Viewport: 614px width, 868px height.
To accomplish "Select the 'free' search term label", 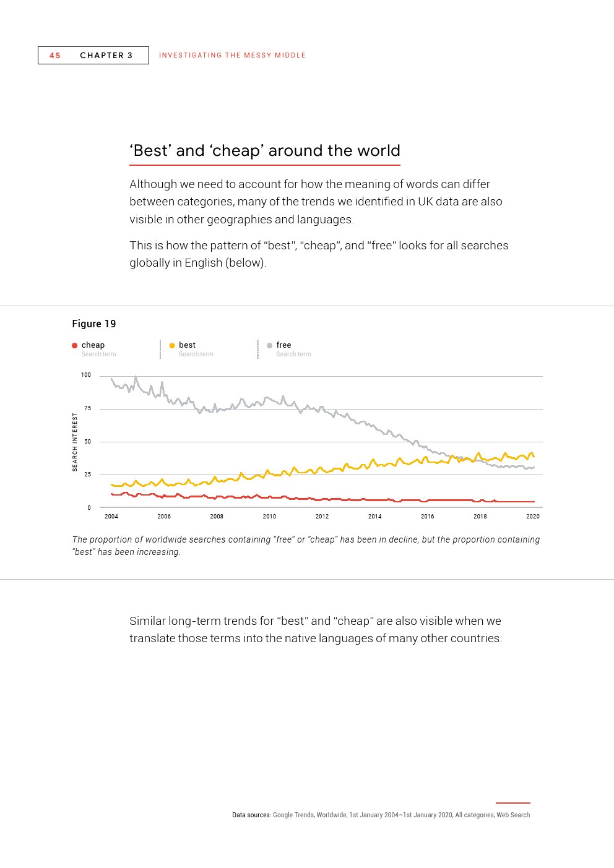I will tap(283, 345).
